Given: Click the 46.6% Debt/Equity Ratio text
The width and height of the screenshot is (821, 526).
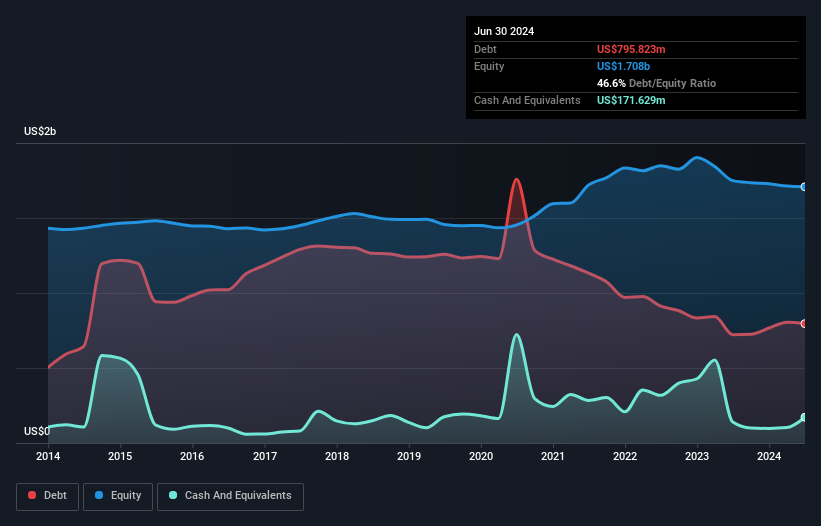Looking at the screenshot, I should (656, 83).
